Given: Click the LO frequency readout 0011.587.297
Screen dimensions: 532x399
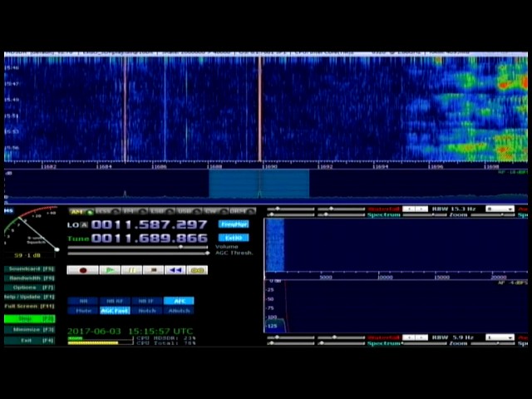Looking at the screenshot, I should [x=150, y=224].
